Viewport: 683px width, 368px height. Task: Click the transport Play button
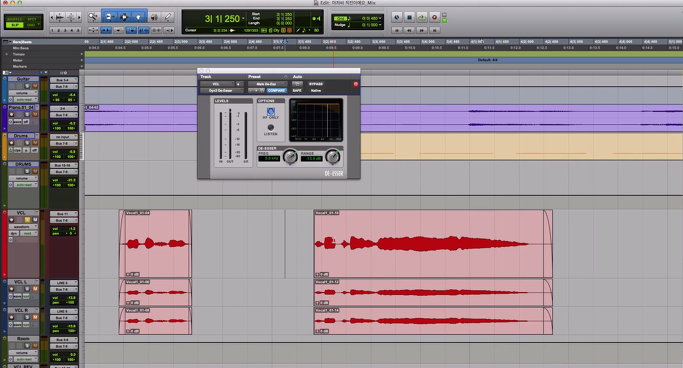(422, 17)
